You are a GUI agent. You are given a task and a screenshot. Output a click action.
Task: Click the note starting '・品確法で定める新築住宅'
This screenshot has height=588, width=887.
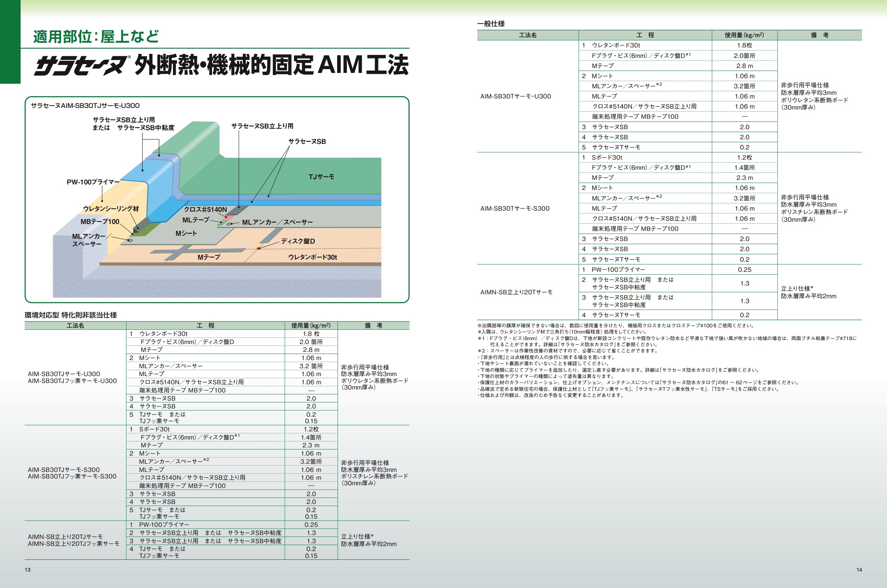click(x=629, y=389)
